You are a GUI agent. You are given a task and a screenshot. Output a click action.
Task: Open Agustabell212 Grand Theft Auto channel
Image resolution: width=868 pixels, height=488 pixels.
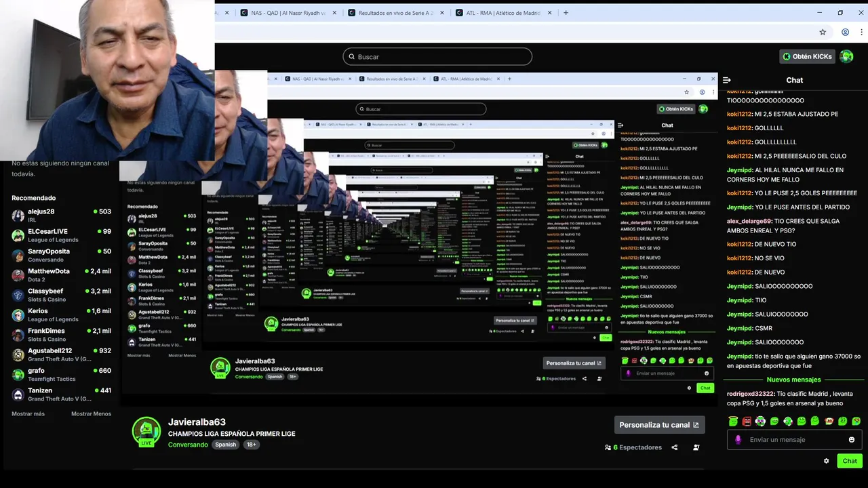click(x=61, y=354)
